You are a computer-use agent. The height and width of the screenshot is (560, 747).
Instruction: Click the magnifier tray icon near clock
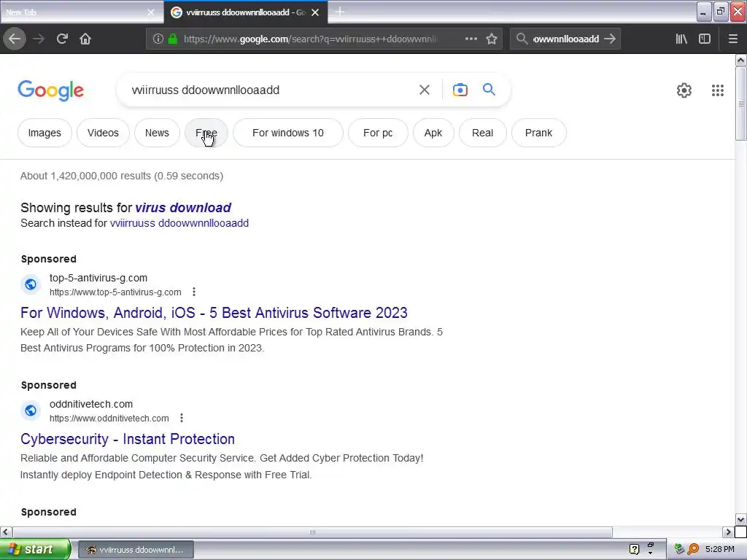point(693,549)
